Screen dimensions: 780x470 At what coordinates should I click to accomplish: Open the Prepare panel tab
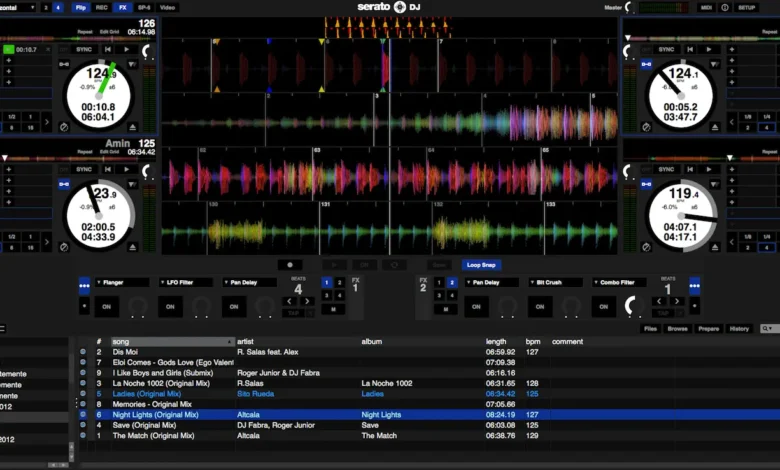tap(708, 329)
